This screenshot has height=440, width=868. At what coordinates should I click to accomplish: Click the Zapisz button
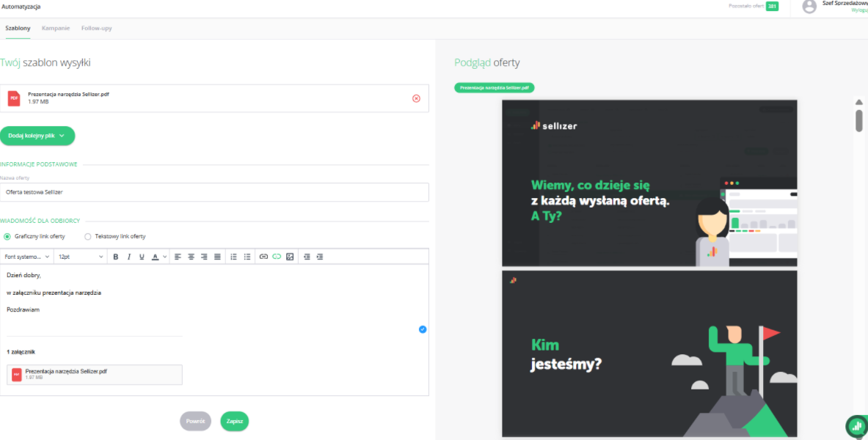[235, 422]
